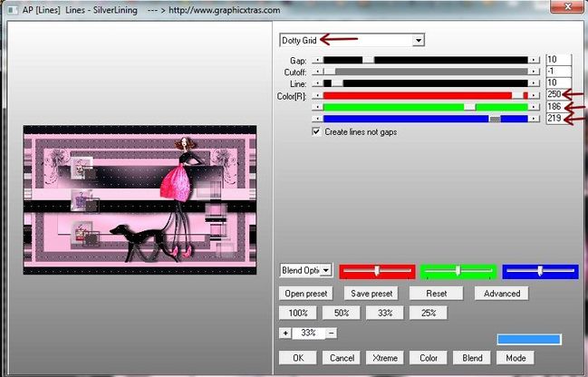The height and width of the screenshot is (377, 588).
Task: Click the green value field showing 186
Action: pos(558,107)
